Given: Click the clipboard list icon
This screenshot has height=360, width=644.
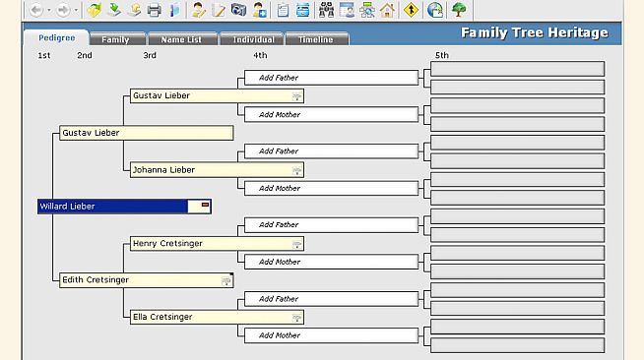Looking at the screenshot, I should pos(283,10).
